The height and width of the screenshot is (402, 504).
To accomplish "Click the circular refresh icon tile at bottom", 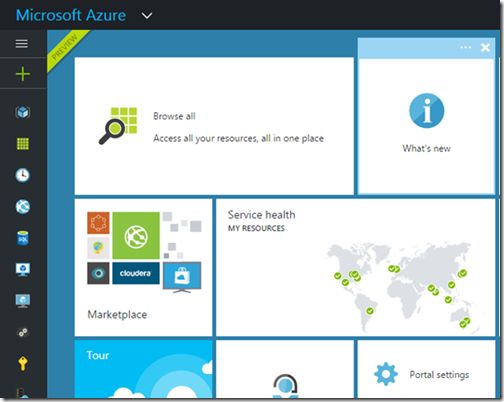I will point(285,369).
